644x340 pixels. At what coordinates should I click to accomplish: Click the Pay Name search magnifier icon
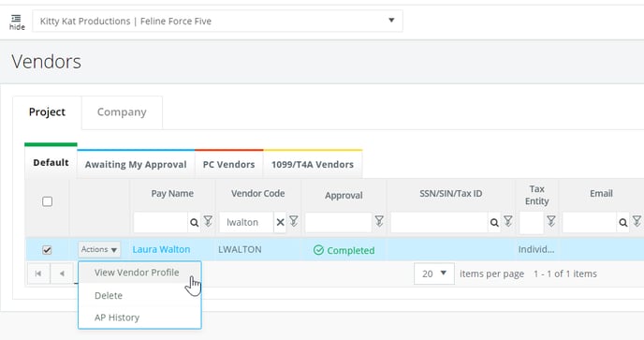click(195, 222)
